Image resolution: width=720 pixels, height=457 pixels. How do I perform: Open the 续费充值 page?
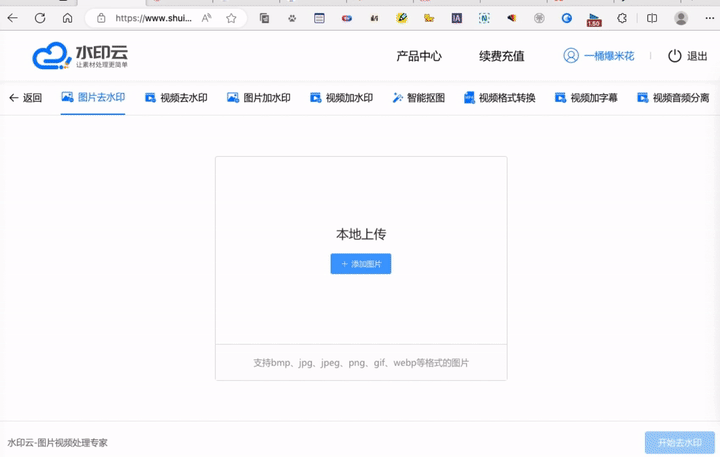coord(501,56)
